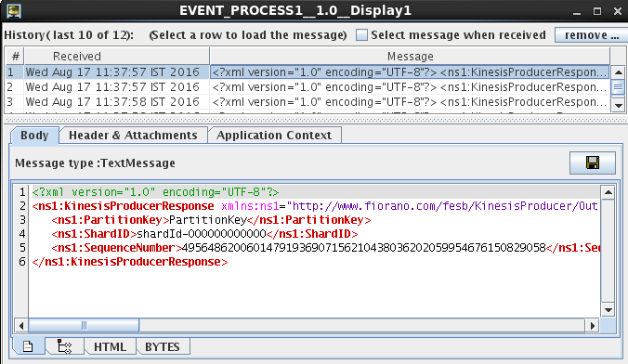Viewport: 628px width, 364px height.
Task: Switch to the BYTES view tab
Action: [x=163, y=346]
